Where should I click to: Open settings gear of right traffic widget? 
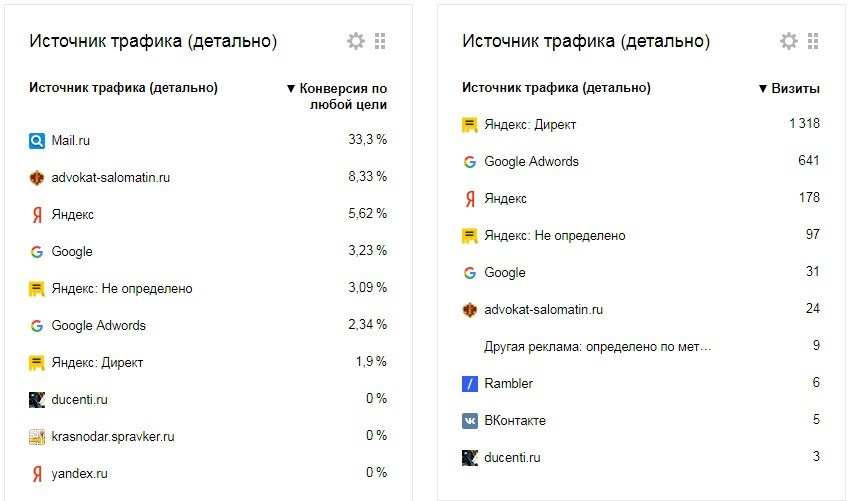pyautogui.click(x=789, y=41)
